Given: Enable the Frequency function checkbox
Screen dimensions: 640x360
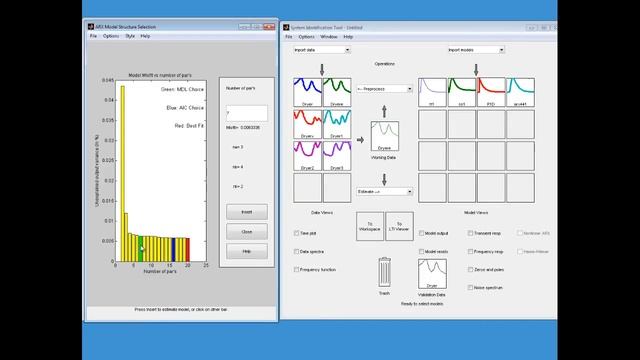Looking at the screenshot, I should click(296, 269).
